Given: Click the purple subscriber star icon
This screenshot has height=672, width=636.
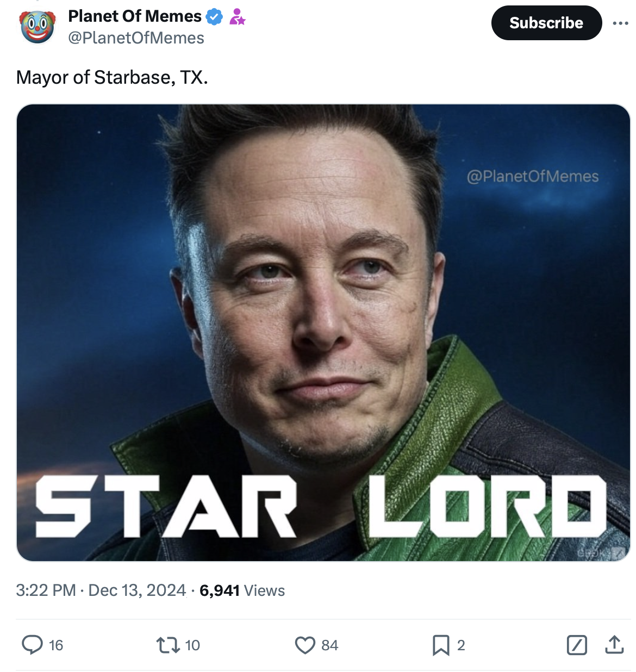Looking at the screenshot, I should pyautogui.click(x=237, y=17).
